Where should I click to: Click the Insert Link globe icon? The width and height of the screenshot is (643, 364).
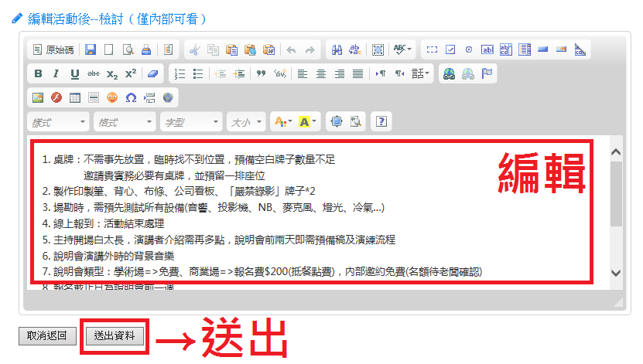point(449,74)
